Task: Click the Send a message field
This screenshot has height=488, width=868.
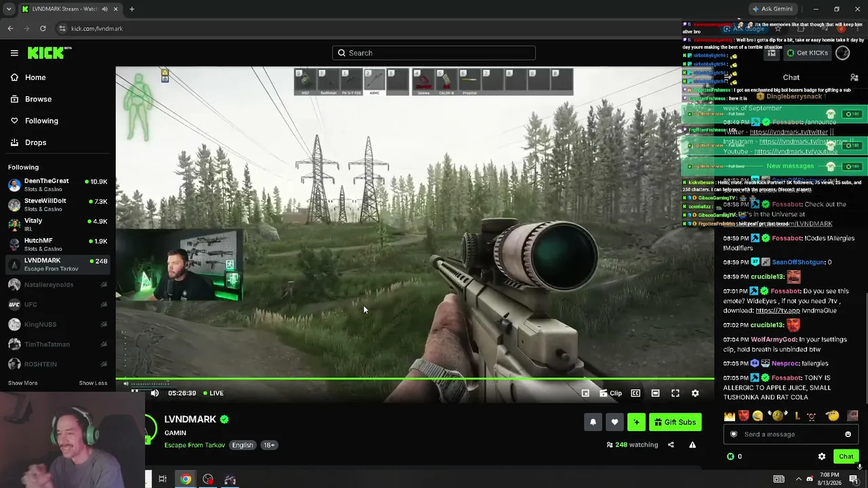Action: (791, 434)
